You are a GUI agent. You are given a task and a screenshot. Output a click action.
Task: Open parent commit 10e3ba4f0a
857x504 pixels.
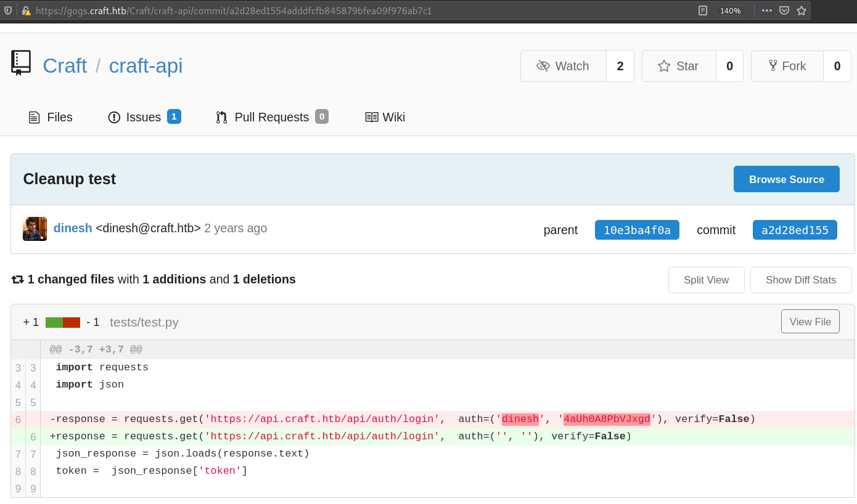tap(637, 230)
